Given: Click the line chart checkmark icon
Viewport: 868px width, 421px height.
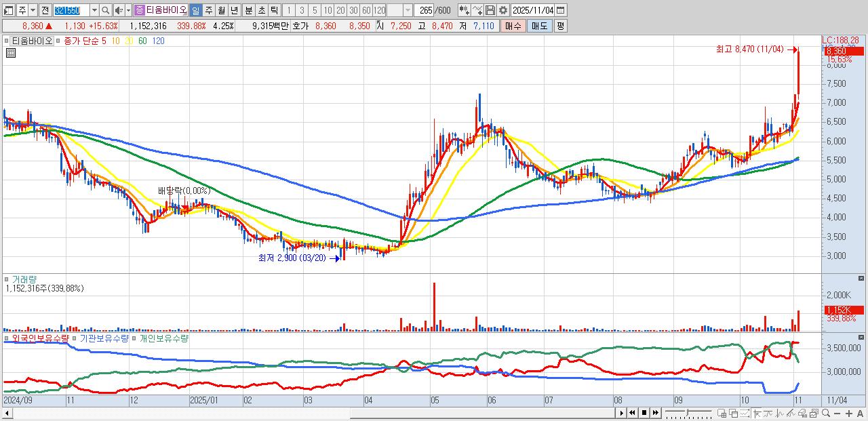Looking at the screenshot, I should pyautogui.click(x=477, y=10).
